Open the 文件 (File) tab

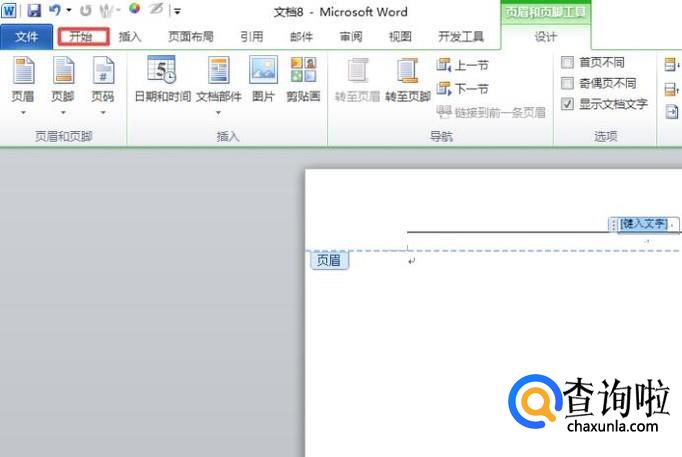(x=27, y=37)
